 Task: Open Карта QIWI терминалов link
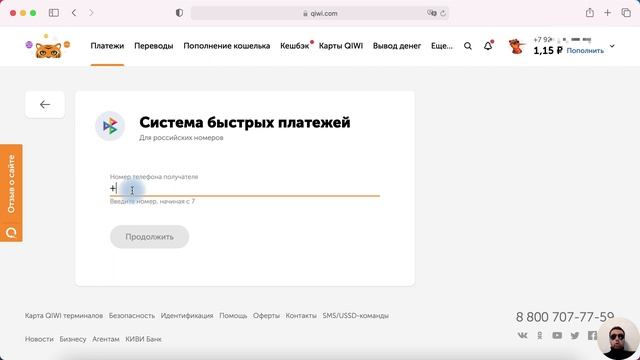pos(64,316)
